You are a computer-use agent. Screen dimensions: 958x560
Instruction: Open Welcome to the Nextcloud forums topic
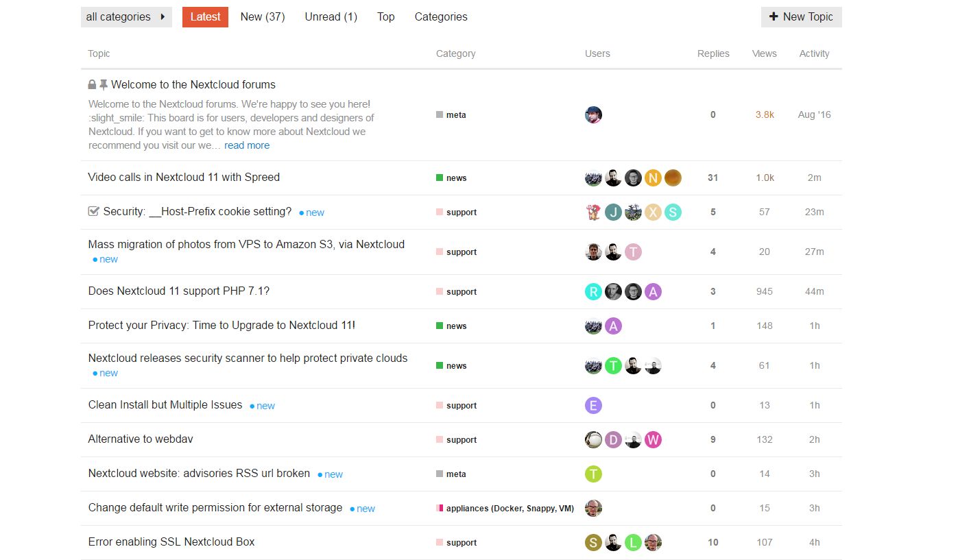[x=193, y=85]
